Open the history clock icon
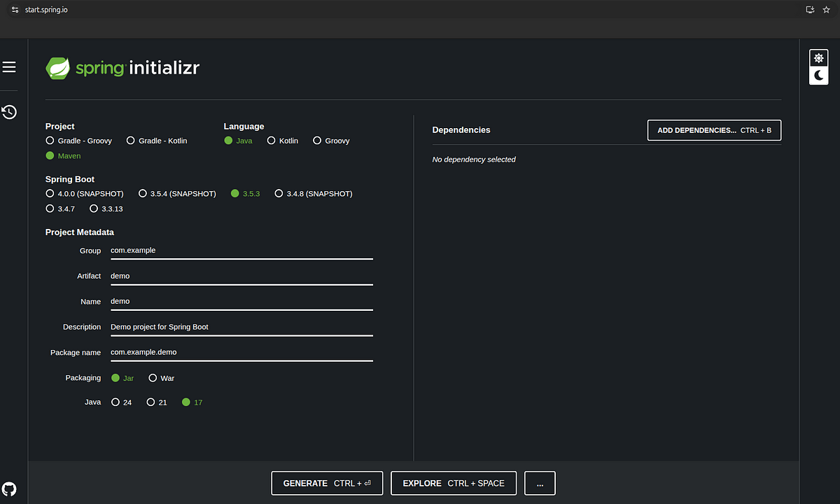The image size is (840, 504). coord(9,112)
